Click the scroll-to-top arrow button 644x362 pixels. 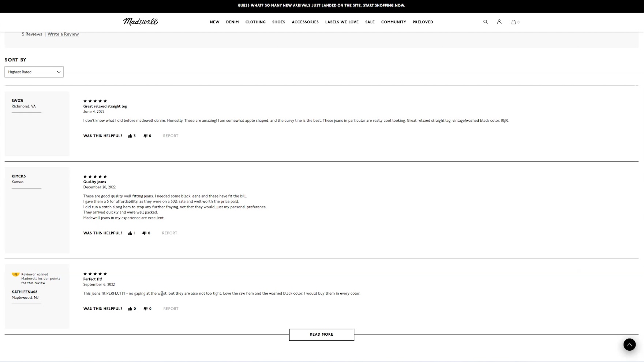(629, 344)
